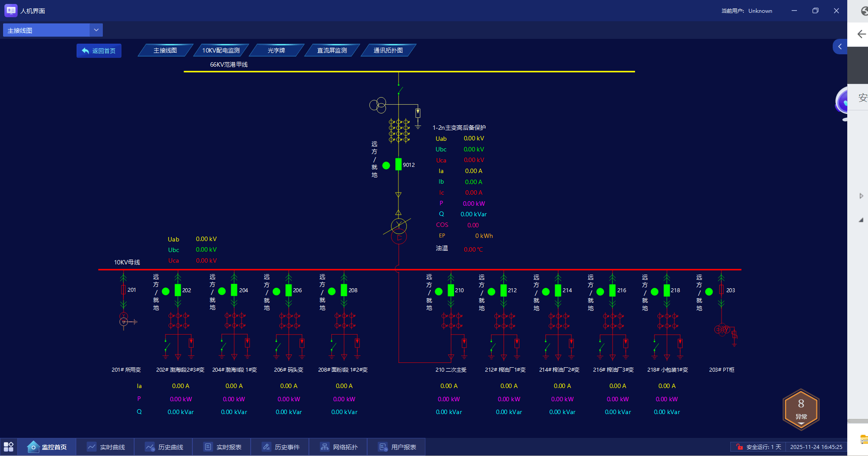Toggle remote/local indicator for breaker 204
The width and height of the screenshot is (868, 456).
[x=222, y=291]
